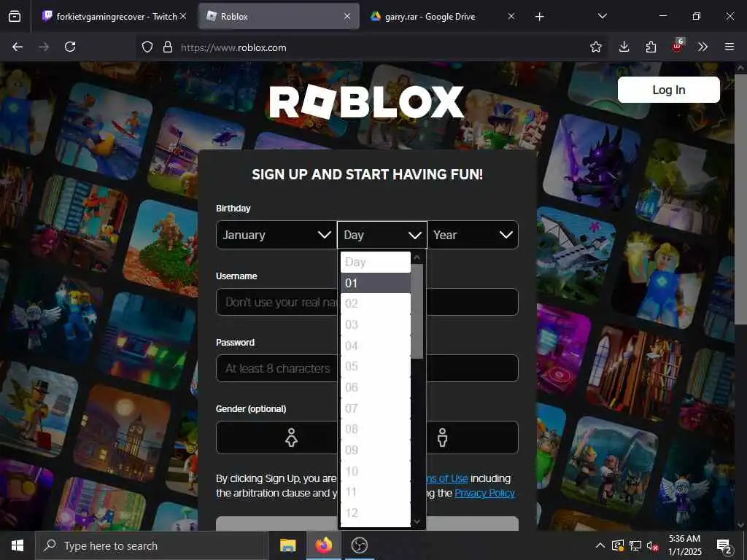The width and height of the screenshot is (747, 560).
Task: Select day 03 in the list
Action: [376, 324]
